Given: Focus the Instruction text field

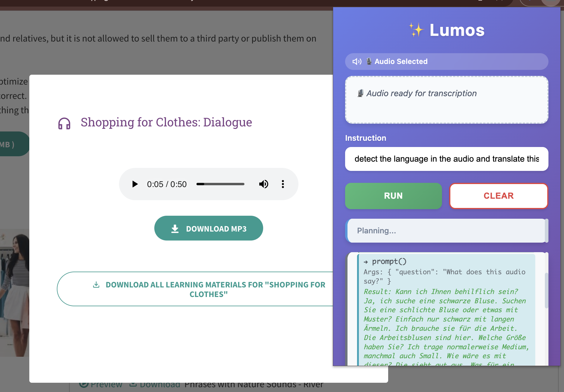Looking at the screenshot, I should [446, 159].
